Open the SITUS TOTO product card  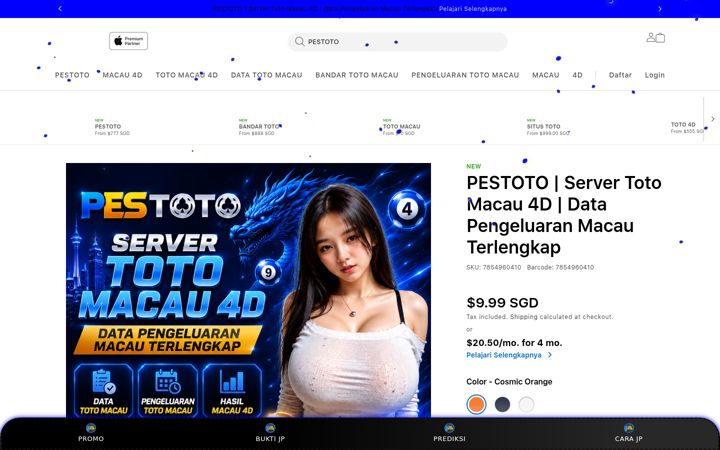coord(548,126)
